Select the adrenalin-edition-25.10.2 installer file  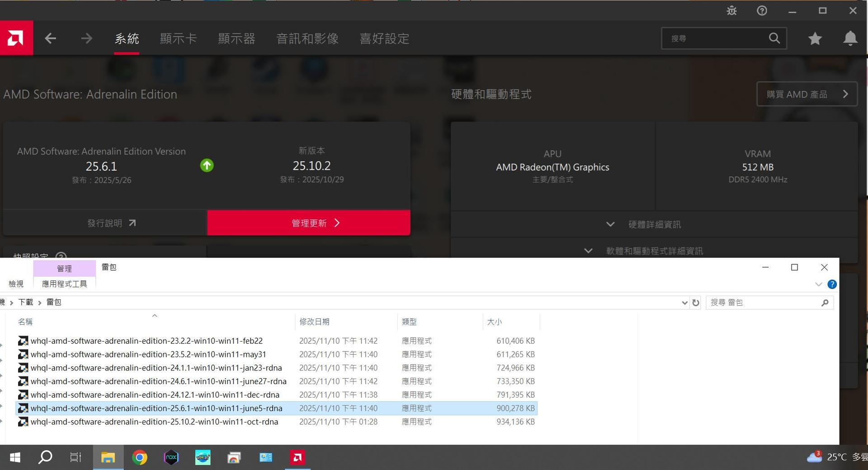154,422
